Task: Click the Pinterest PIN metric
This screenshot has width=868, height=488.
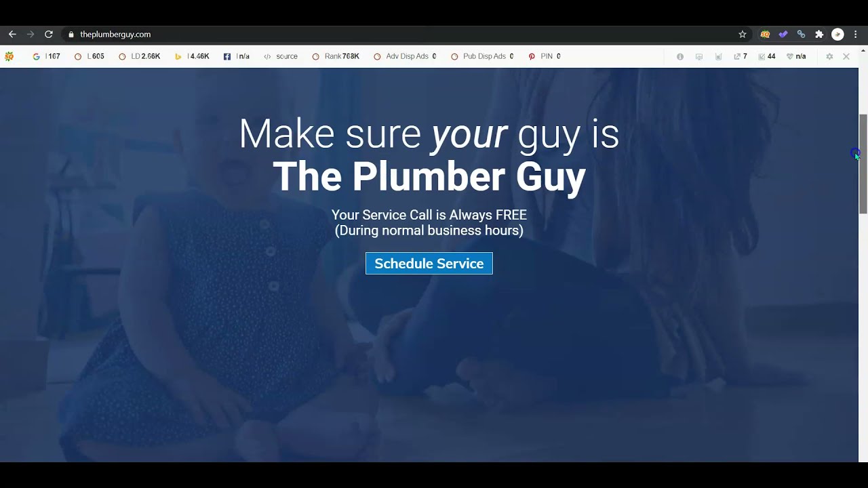Action: 545,56
